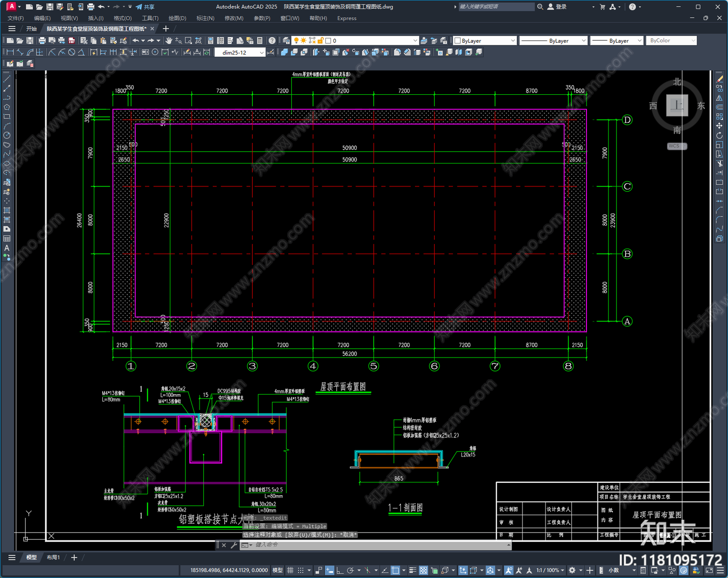Image resolution: width=728 pixels, height=578 pixels.
Task: Pick the Rotate modify tool
Action: coord(719,135)
